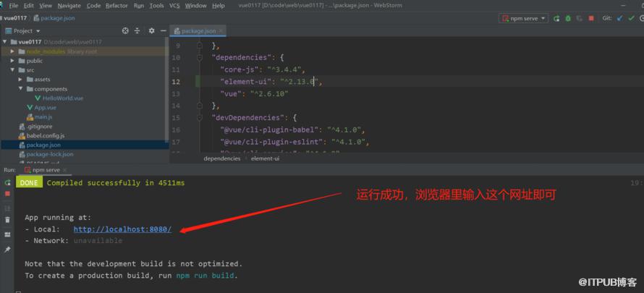Image resolution: width=644 pixels, height=293 pixels.
Task: Click the Project panel vertical scrollbar
Action: coord(166,88)
